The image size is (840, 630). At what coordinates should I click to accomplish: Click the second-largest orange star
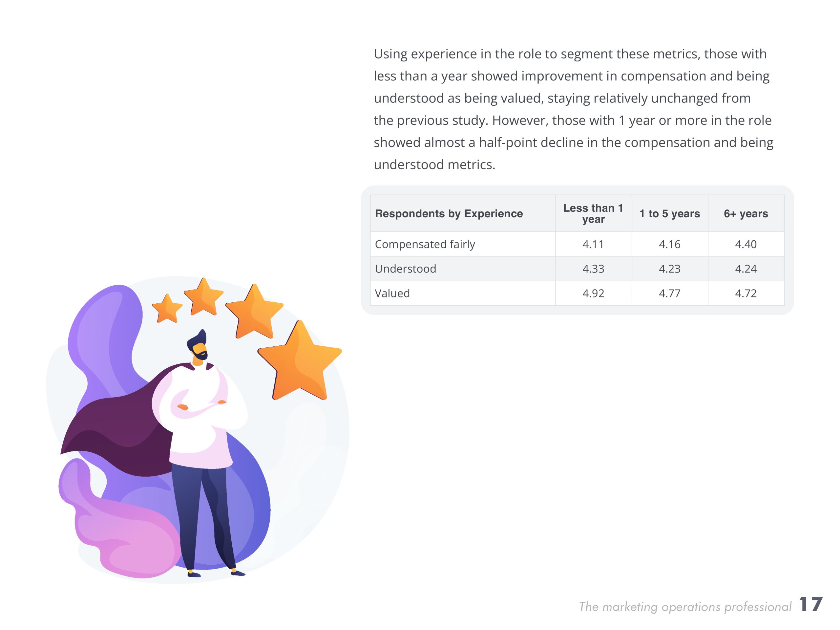tap(254, 312)
